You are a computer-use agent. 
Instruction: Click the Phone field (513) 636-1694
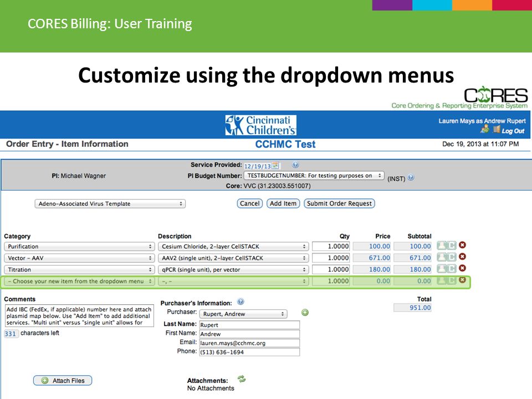pyautogui.click(x=249, y=352)
